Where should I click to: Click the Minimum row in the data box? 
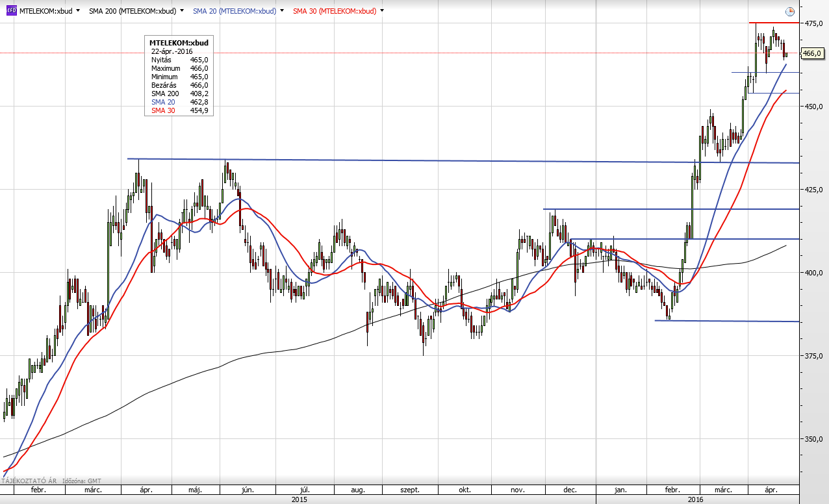click(179, 77)
